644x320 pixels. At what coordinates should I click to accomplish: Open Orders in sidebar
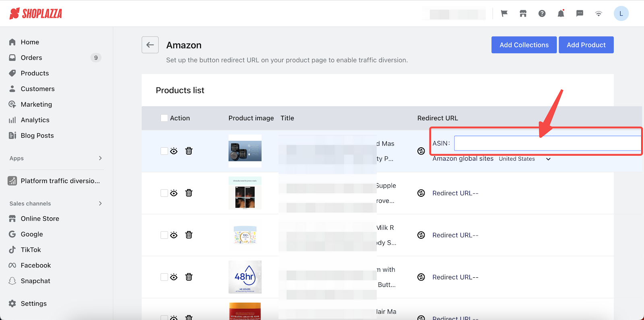click(31, 58)
